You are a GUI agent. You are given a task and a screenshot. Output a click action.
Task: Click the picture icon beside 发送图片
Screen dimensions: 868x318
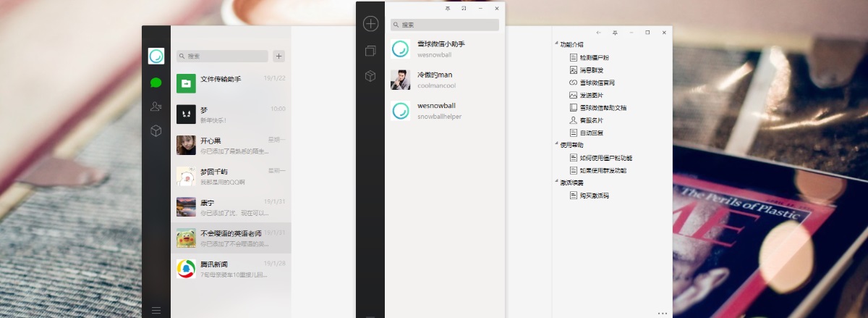click(574, 95)
